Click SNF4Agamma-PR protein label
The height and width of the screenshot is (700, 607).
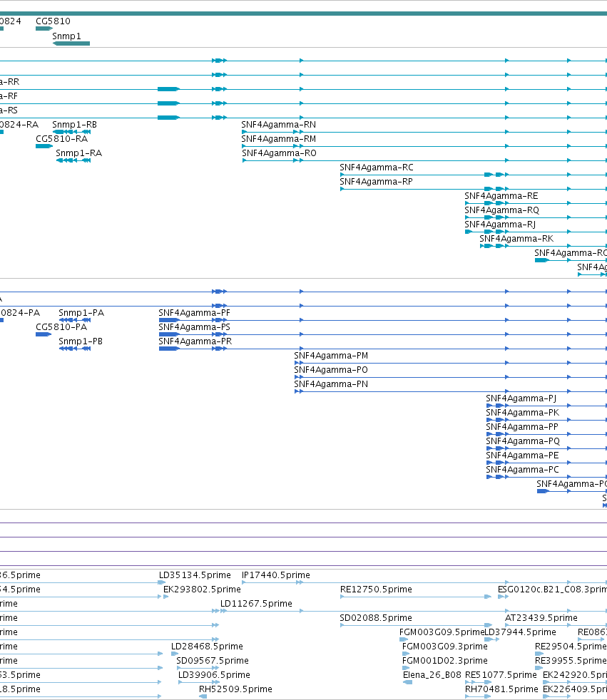coord(195,341)
